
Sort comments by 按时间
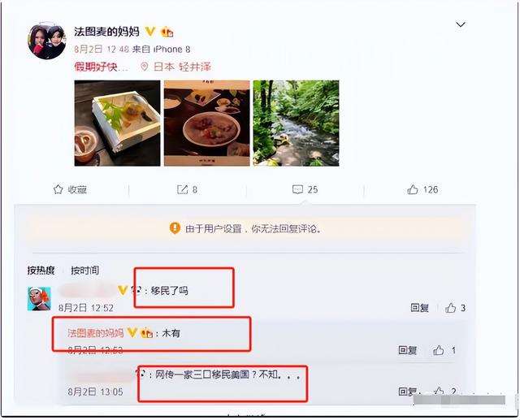84,271
